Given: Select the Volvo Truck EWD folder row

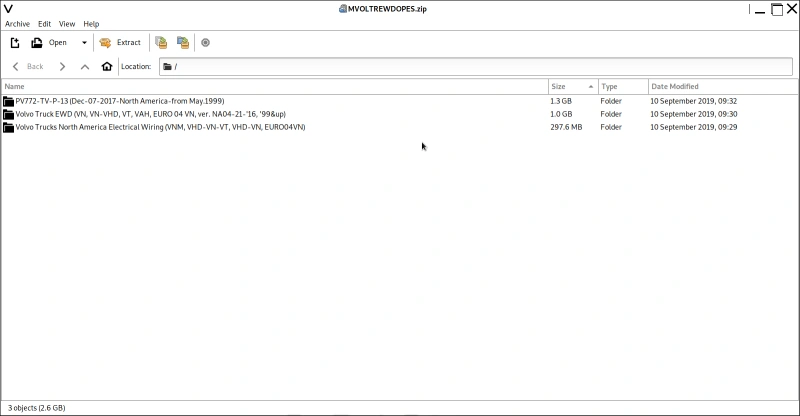Looking at the screenshot, I should [x=399, y=114].
